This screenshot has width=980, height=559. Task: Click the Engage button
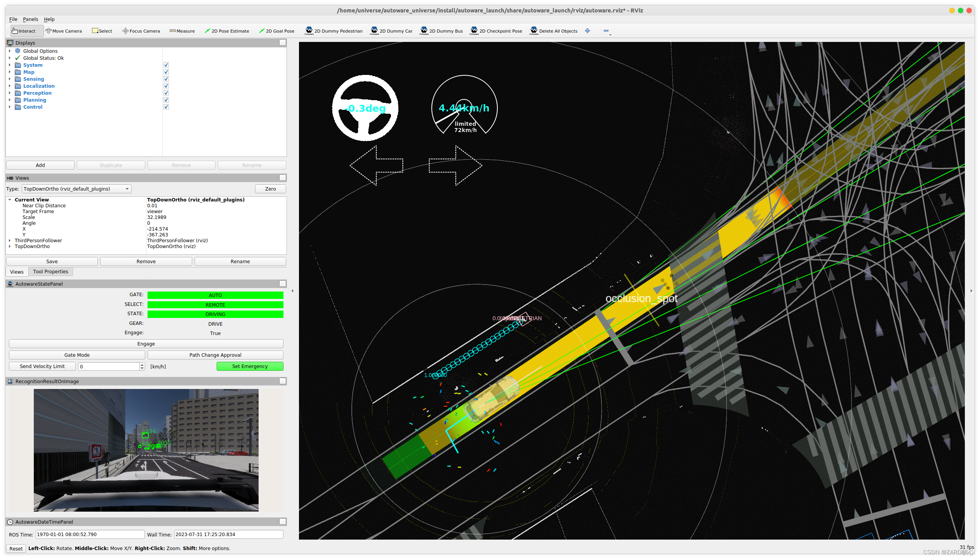pos(146,343)
